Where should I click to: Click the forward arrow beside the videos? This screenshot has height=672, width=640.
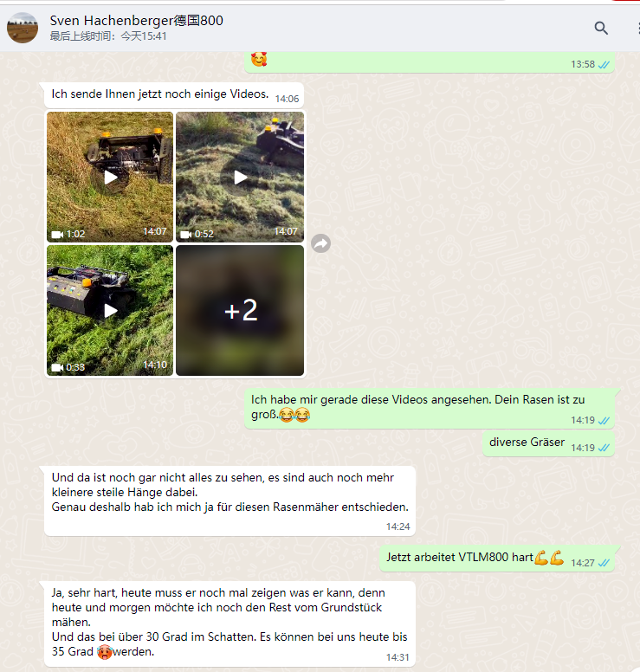click(320, 244)
